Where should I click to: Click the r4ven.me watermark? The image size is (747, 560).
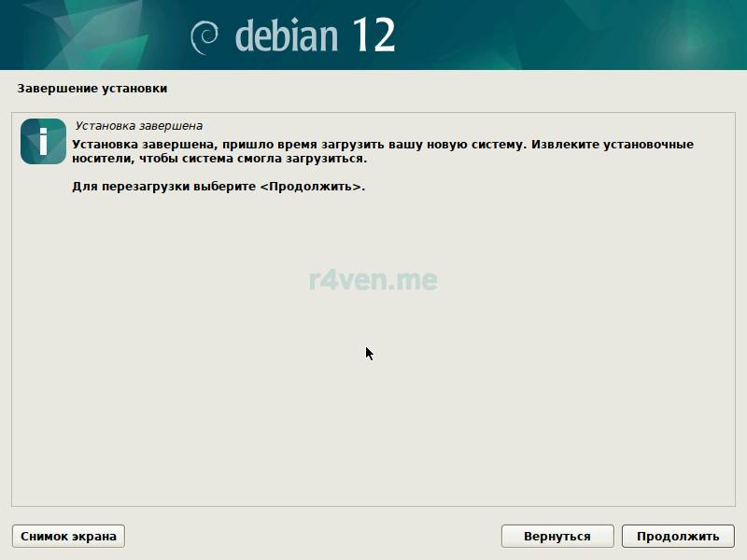(x=373, y=279)
